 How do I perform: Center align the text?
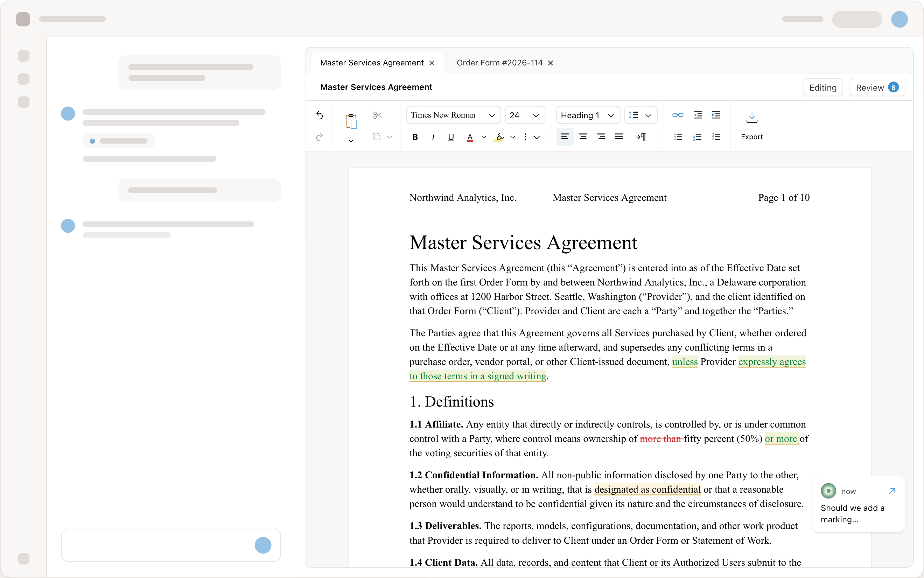coord(583,137)
